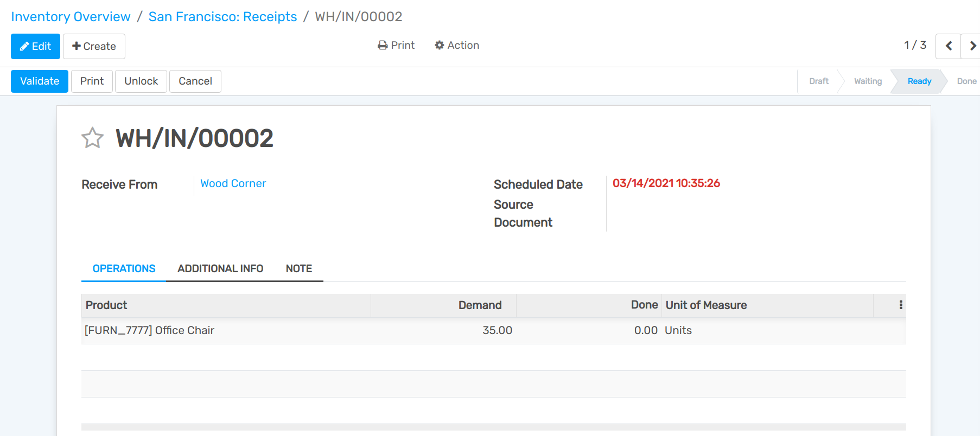
Task: Click the Edit pencil button
Action: pos(35,46)
